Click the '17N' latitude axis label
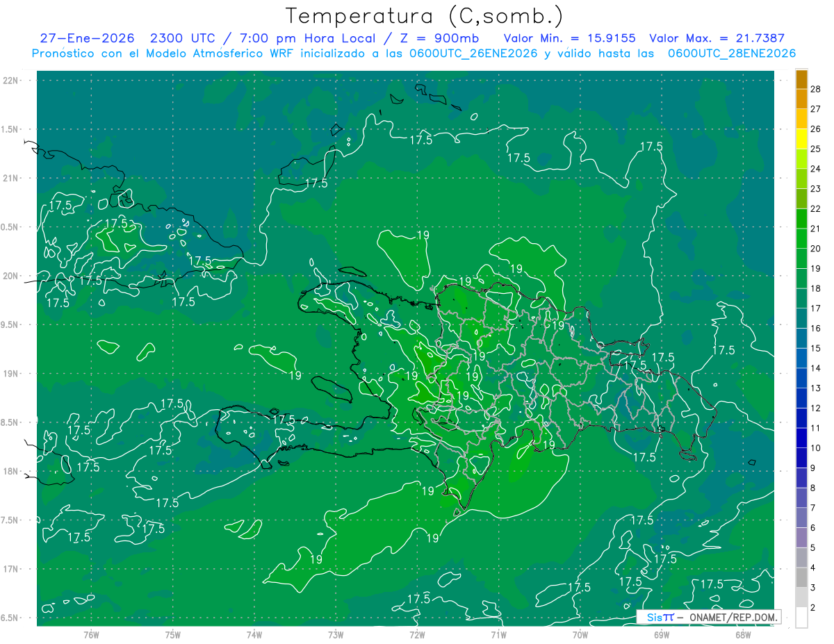This screenshot has width=834, height=644. (x=12, y=569)
